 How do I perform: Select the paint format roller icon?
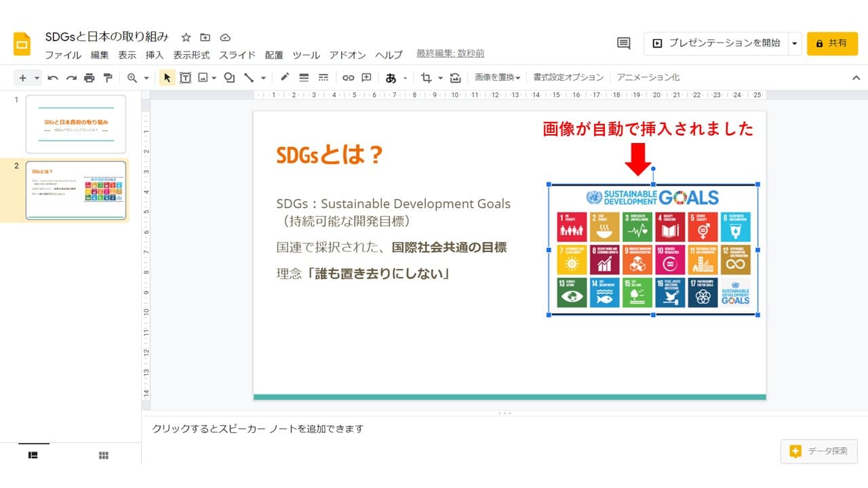pos(107,78)
